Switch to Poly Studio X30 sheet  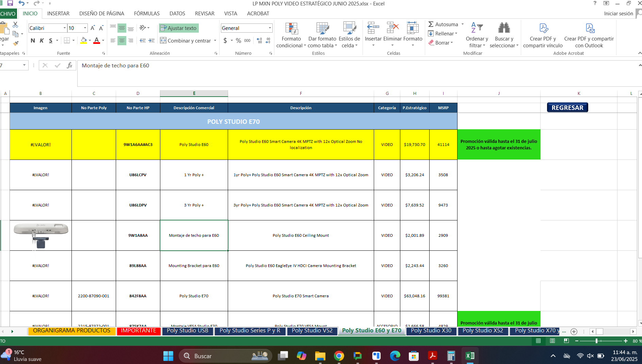tap(431, 331)
